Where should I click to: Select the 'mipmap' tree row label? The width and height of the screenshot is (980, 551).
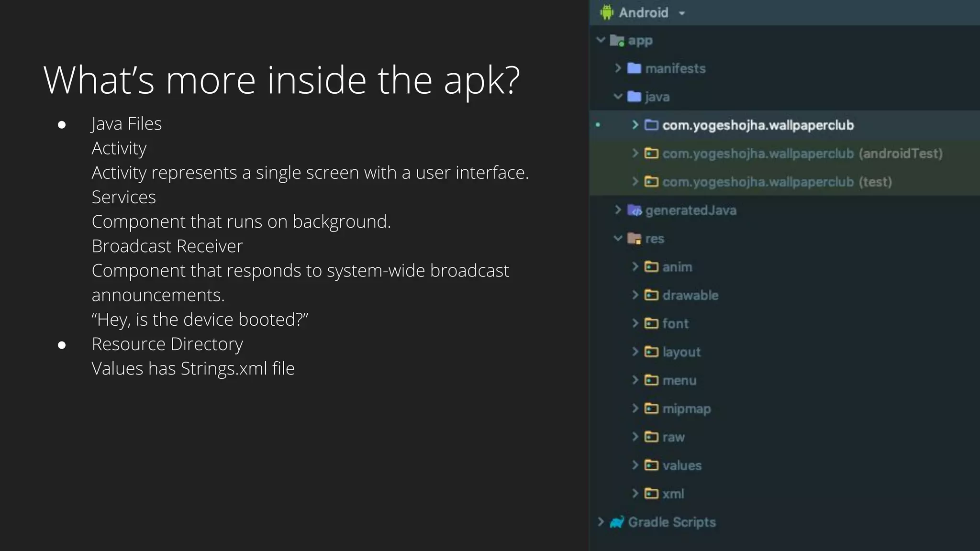coord(687,409)
